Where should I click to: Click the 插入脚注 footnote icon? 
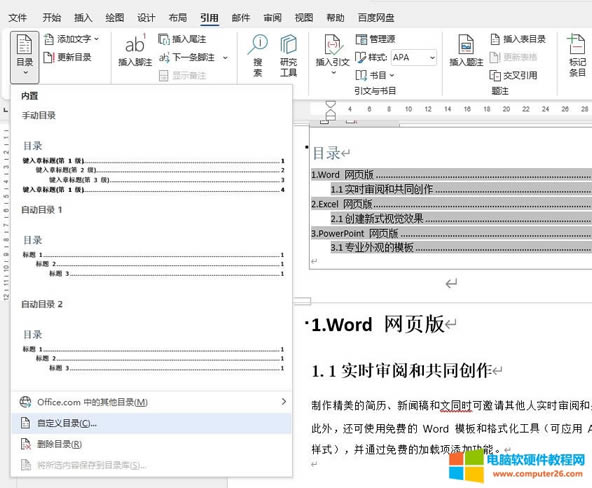tap(135, 51)
